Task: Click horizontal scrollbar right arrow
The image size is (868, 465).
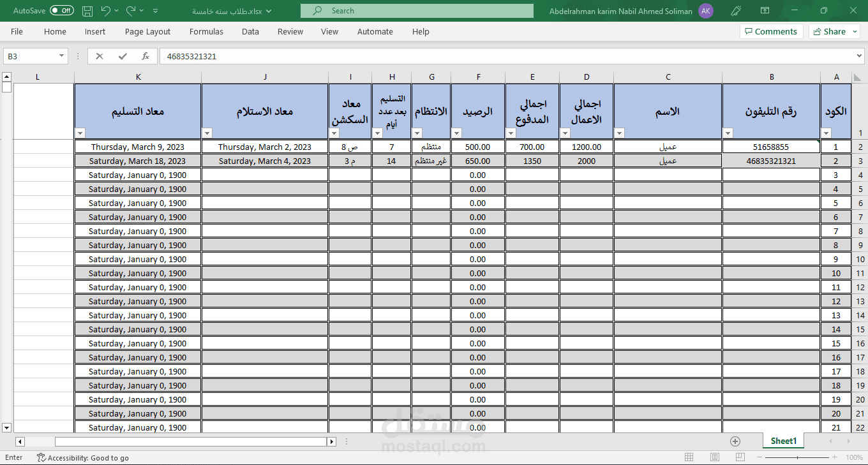Action: (331, 441)
